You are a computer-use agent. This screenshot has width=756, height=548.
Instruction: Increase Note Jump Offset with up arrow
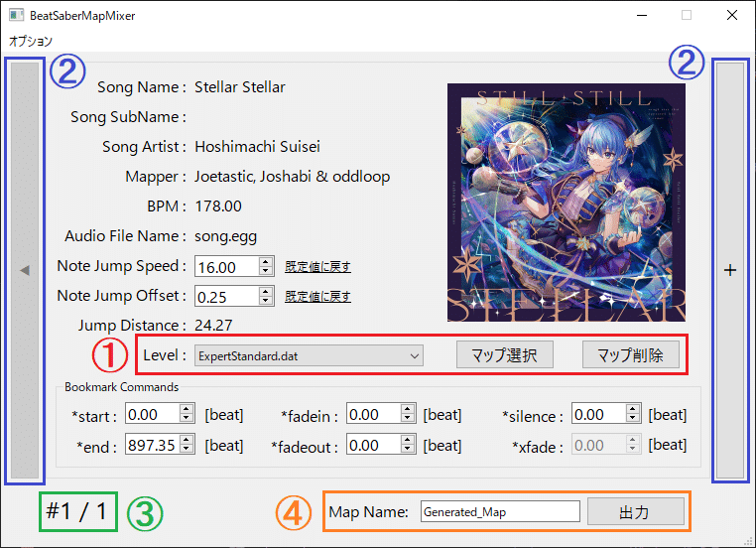point(266,291)
